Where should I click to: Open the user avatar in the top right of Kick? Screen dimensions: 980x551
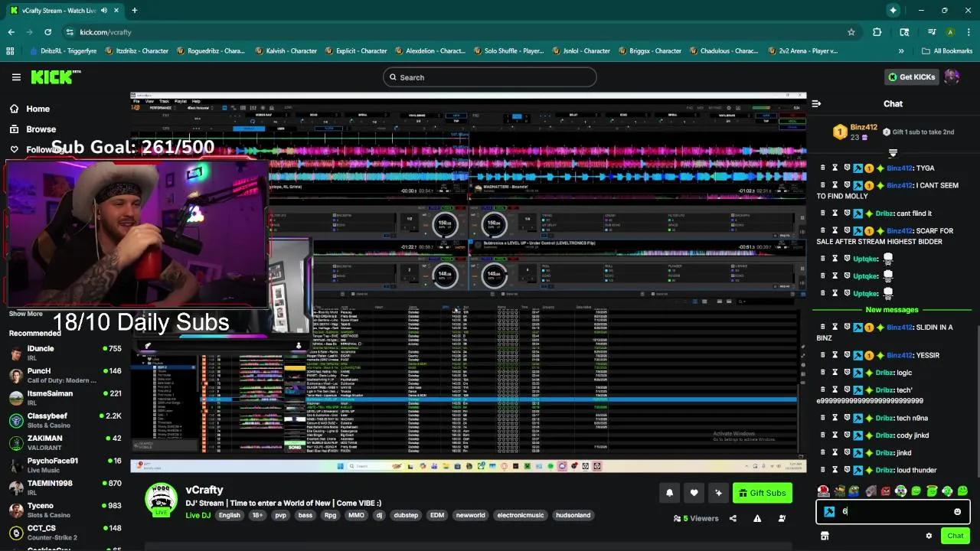point(952,77)
